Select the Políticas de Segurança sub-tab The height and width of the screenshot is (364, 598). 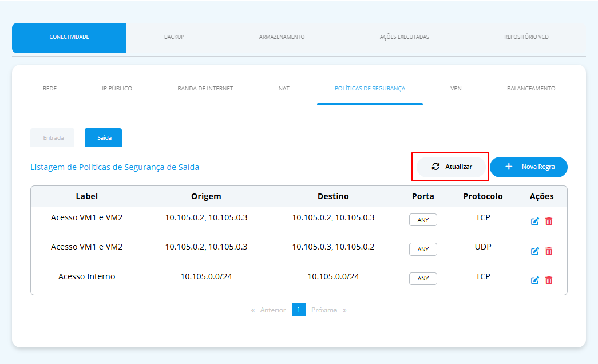coord(370,89)
